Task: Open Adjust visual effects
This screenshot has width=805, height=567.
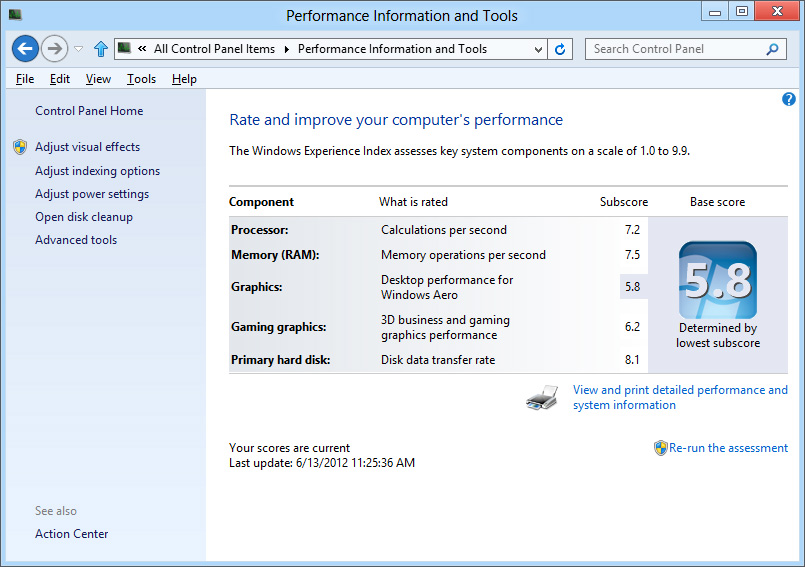Action: click(87, 147)
